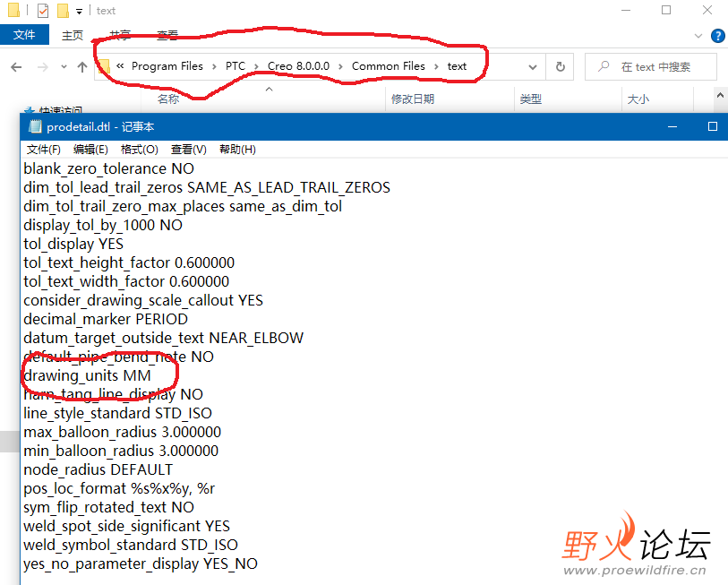Click the yes_no_parameter_display YES_NO line
728x585 pixels.
point(141,563)
